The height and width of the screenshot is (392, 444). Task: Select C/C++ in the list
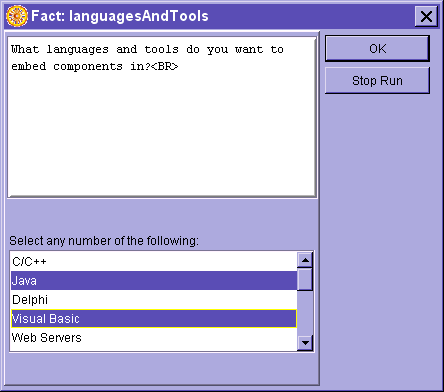(154, 262)
